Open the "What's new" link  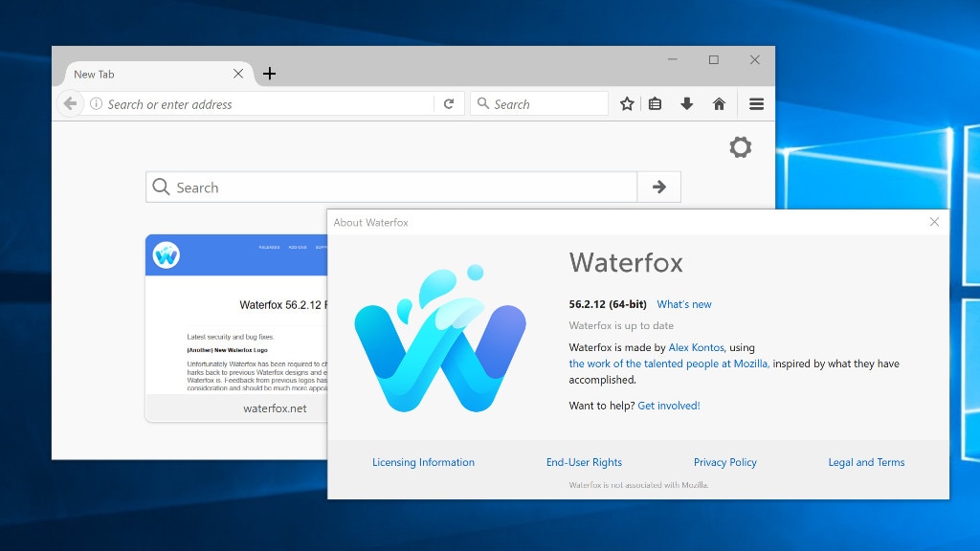(684, 304)
